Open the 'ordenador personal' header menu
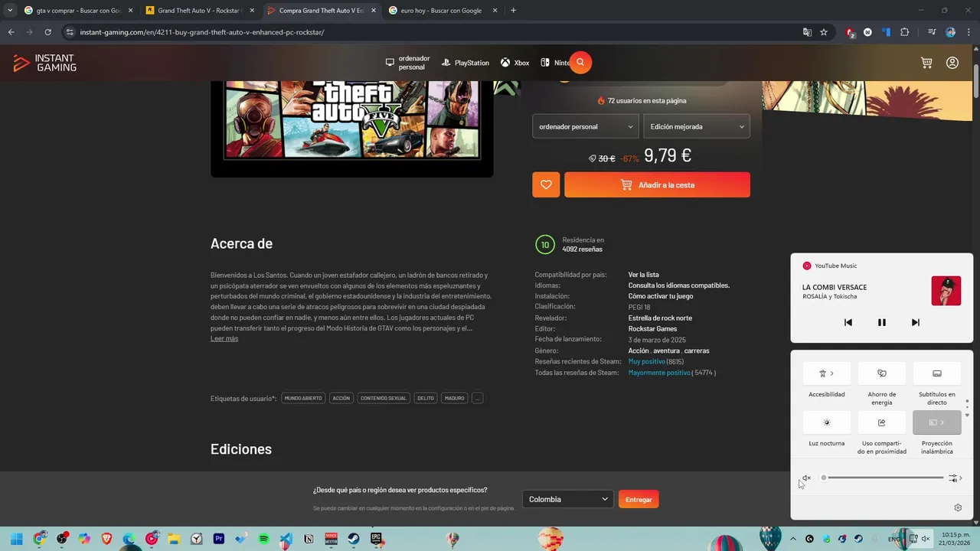980x551 pixels. pyautogui.click(x=408, y=63)
